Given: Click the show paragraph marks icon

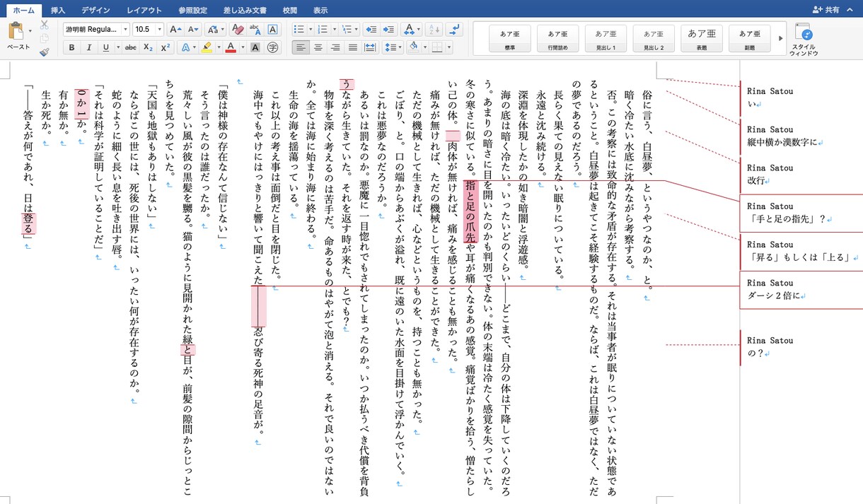Looking at the screenshot, I should [455, 29].
